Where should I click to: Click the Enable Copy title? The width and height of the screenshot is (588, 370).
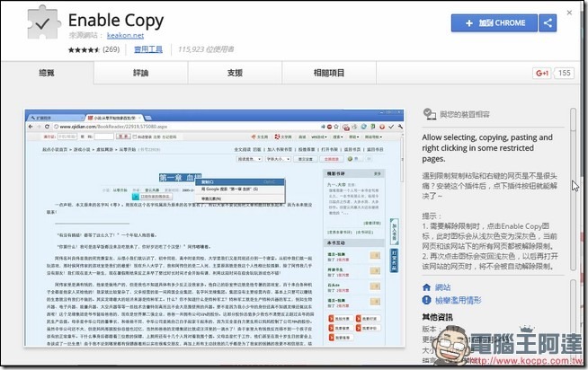116,21
